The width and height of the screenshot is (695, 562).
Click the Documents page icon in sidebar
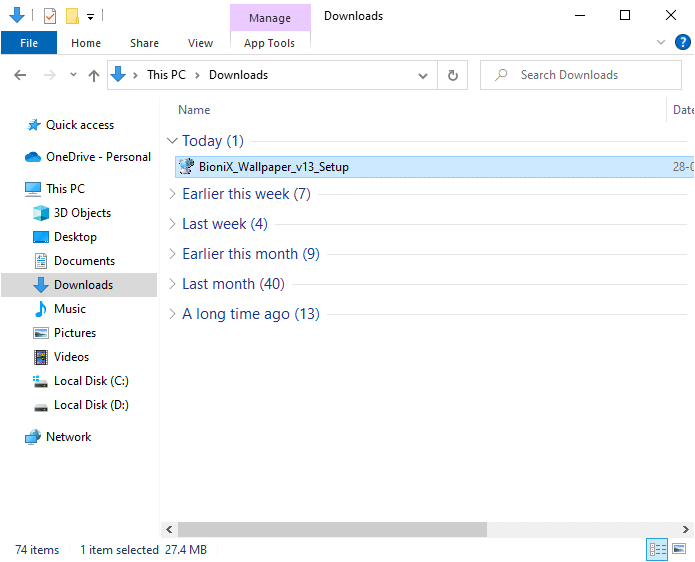(x=41, y=261)
